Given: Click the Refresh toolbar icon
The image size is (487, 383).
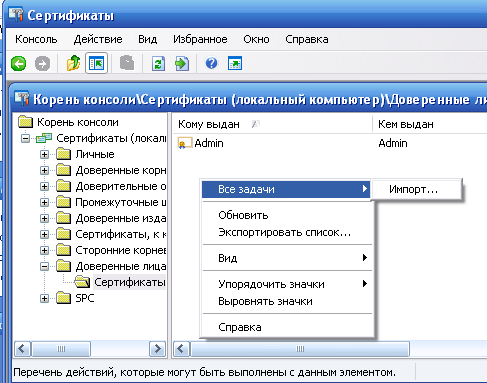Looking at the screenshot, I should pos(158,63).
